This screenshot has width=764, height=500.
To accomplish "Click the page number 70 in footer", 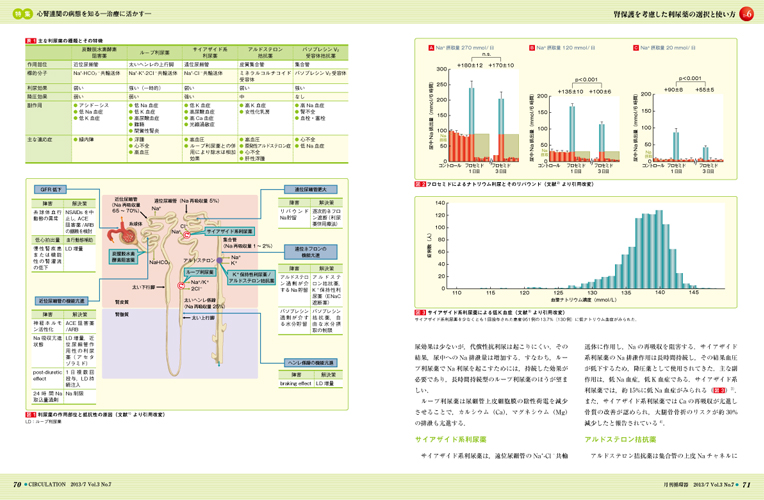I will [x=17, y=484].
